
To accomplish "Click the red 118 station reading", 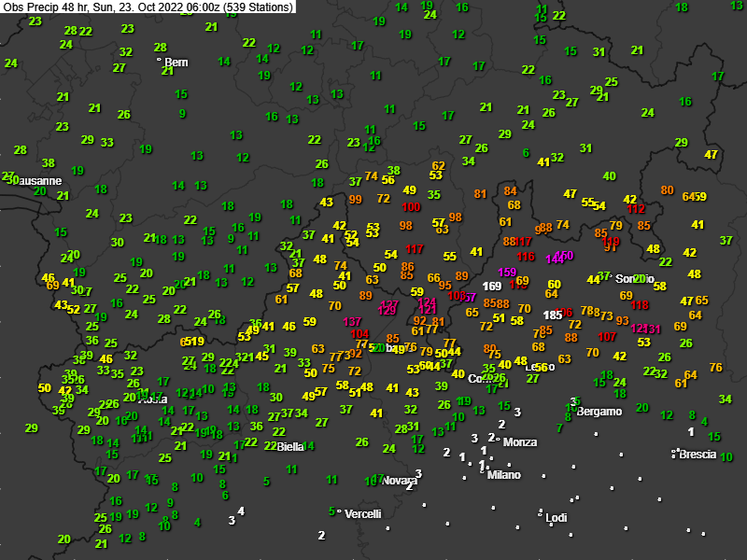I will 640,305.
